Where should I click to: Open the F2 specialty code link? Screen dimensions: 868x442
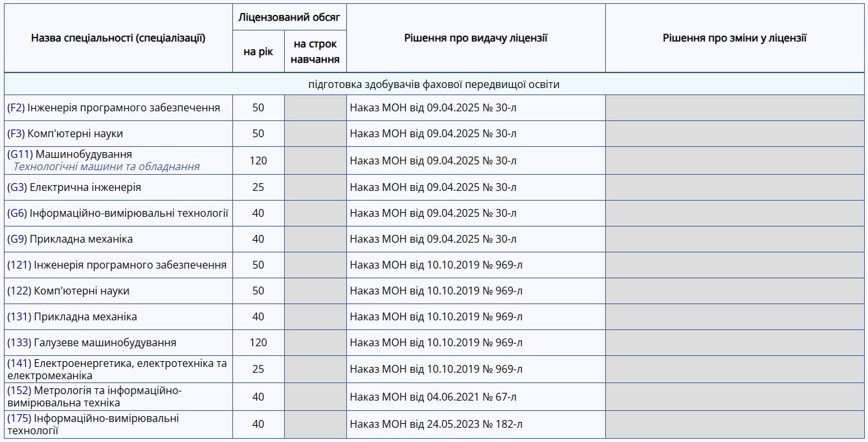16,107
